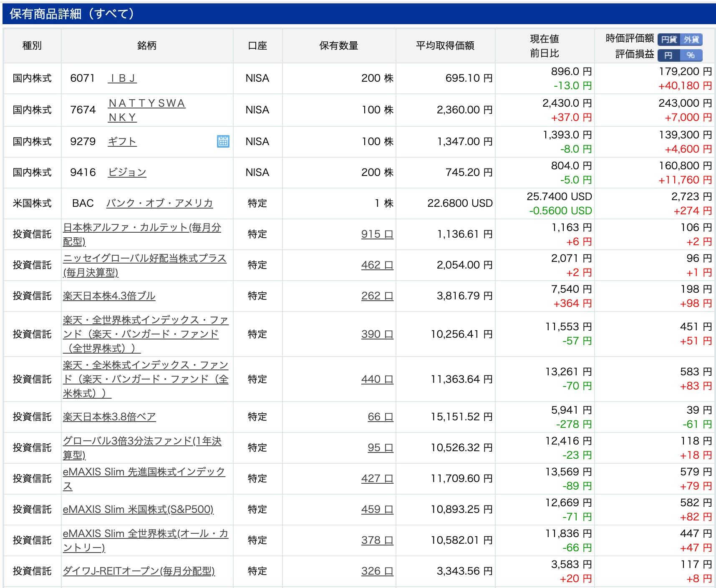Open eMAXIS Slim 米国株式(S&P500) link
The width and height of the screenshot is (716, 588).
click(138, 509)
